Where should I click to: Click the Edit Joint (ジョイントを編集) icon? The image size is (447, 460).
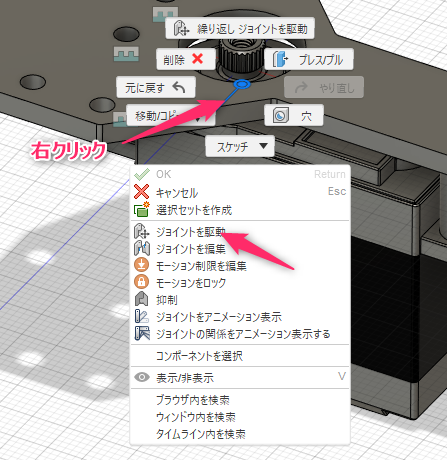point(142,249)
